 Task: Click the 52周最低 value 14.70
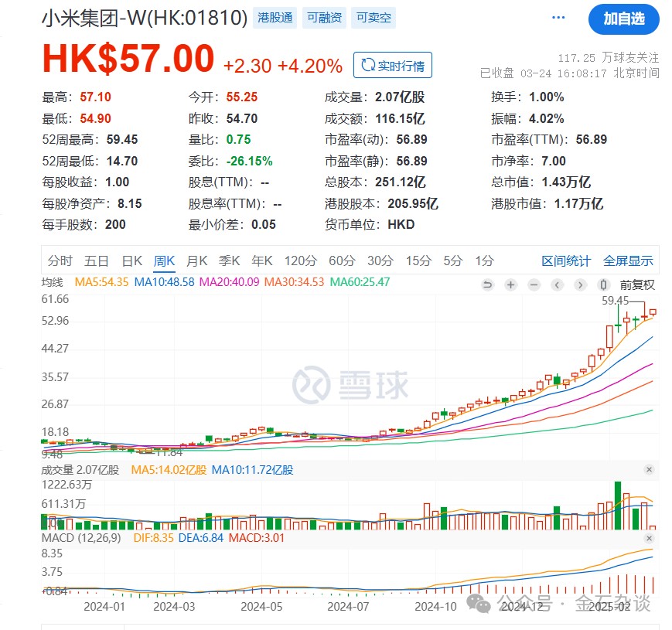122,161
